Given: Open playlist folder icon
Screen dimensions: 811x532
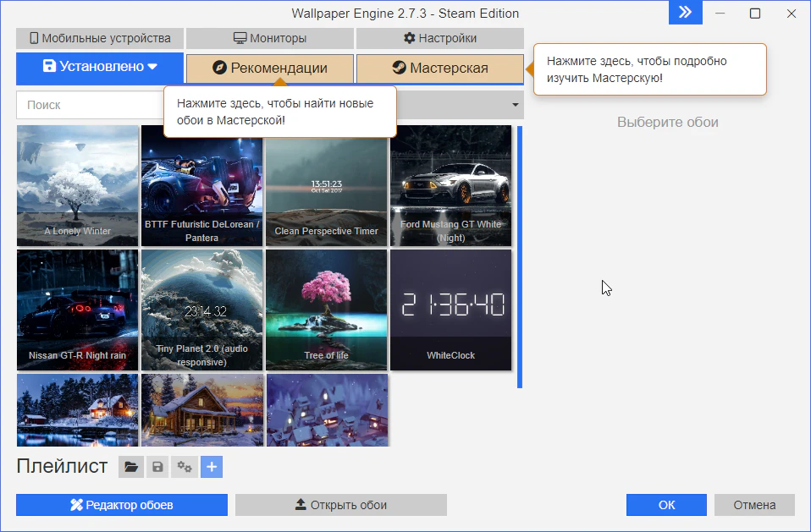Looking at the screenshot, I should click(x=130, y=467).
